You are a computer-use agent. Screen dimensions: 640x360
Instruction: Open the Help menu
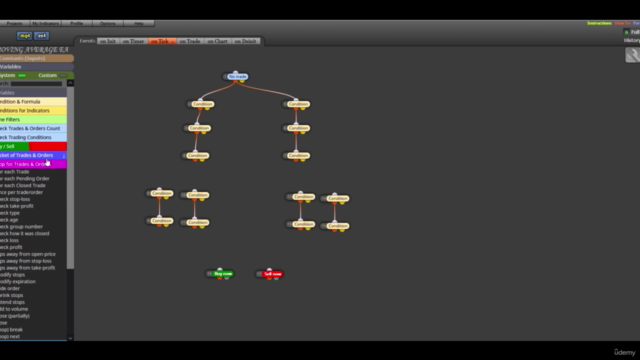pyautogui.click(x=139, y=24)
